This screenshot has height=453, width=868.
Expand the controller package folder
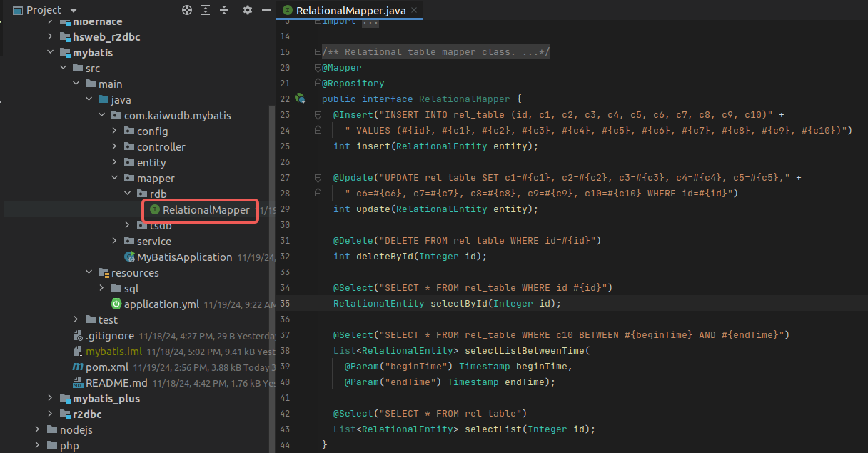tap(114, 147)
